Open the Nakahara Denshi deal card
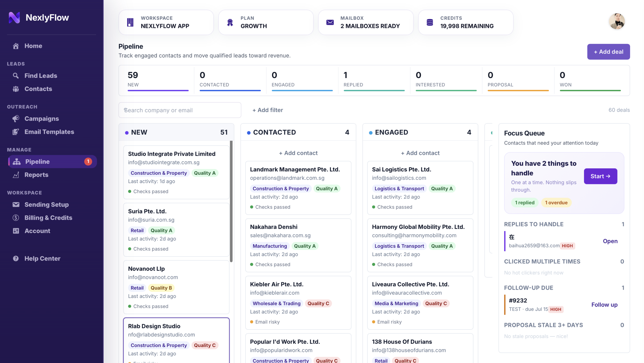644x363 pixels. [298, 245]
